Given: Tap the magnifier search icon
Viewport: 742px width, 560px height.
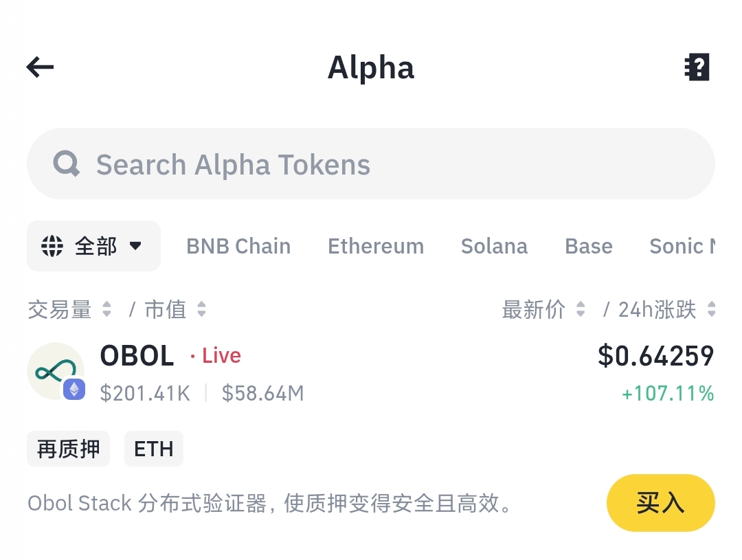Looking at the screenshot, I should click(x=66, y=164).
